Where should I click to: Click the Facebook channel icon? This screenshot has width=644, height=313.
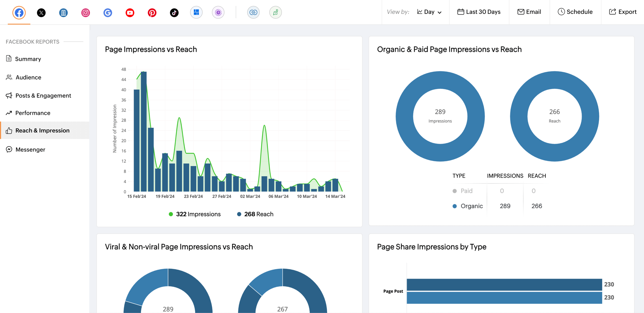pos(19,12)
